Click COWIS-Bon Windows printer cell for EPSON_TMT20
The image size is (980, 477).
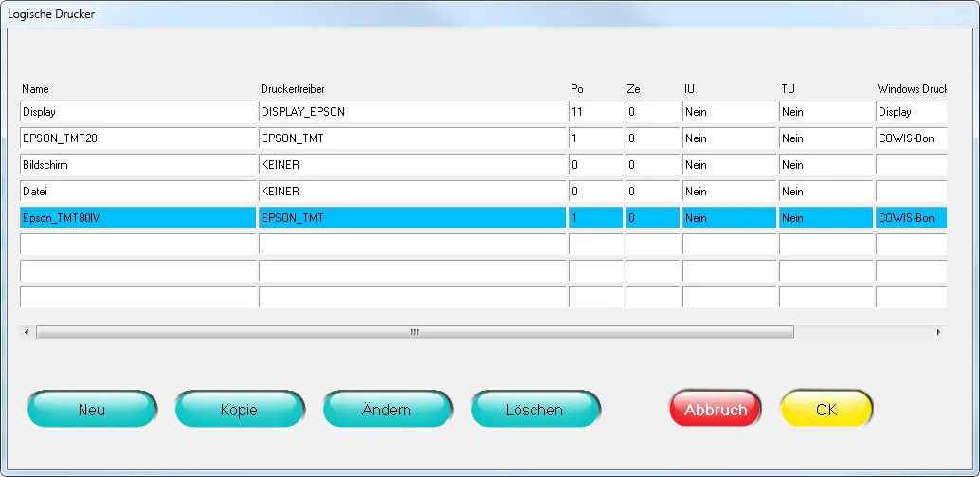pyautogui.click(x=910, y=138)
